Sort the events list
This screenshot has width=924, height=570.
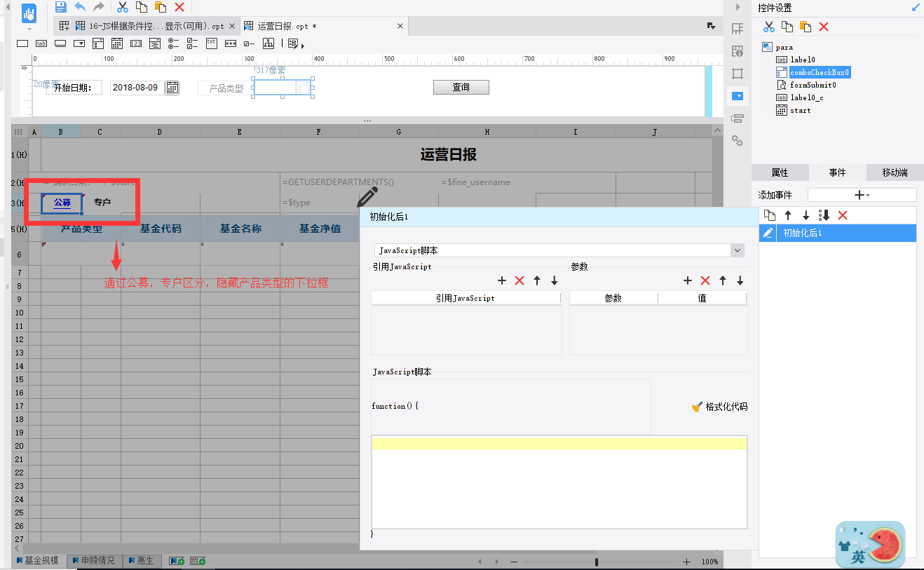(824, 215)
